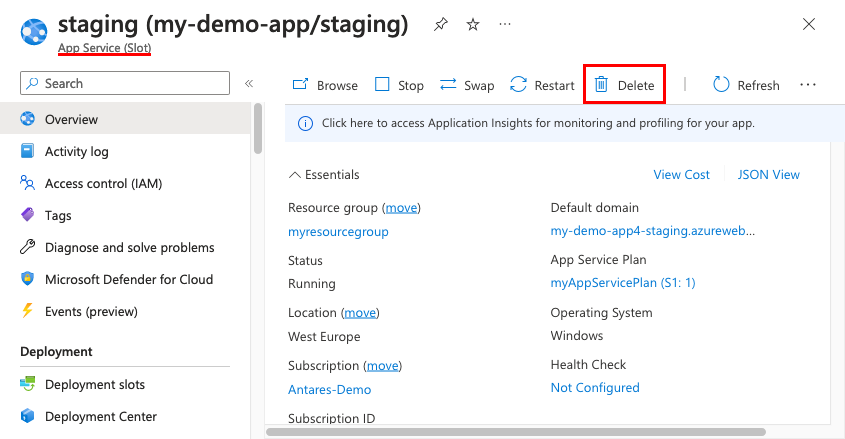The image size is (845, 439).
Task: Open the Activity log menu item
Action: (x=76, y=152)
